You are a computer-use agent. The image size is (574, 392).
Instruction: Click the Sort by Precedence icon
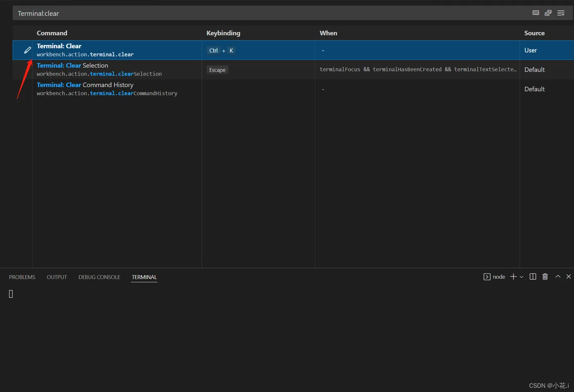[x=548, y=13]
